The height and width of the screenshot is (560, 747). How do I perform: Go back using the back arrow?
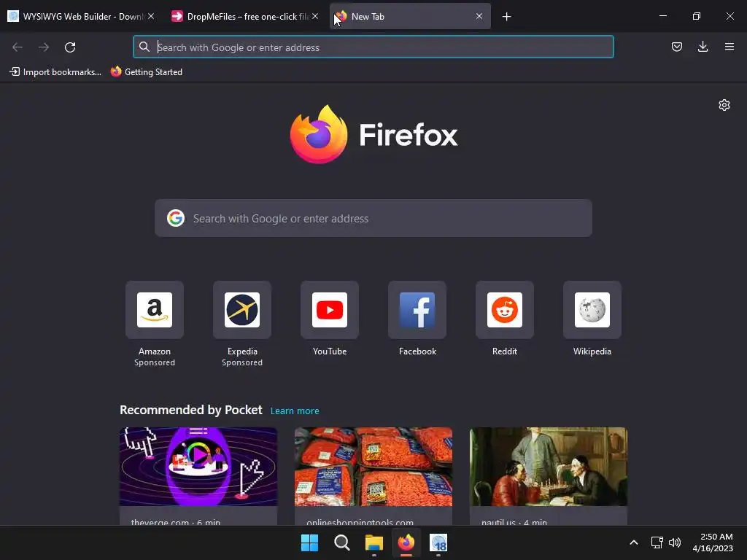tap(18, 47)
